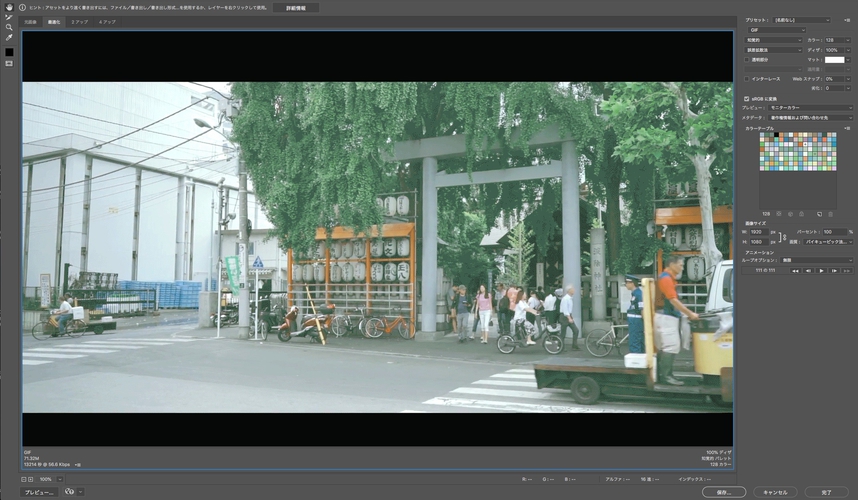Click the キャンセル cancel button
858x500 pixels.
(775, 492)
